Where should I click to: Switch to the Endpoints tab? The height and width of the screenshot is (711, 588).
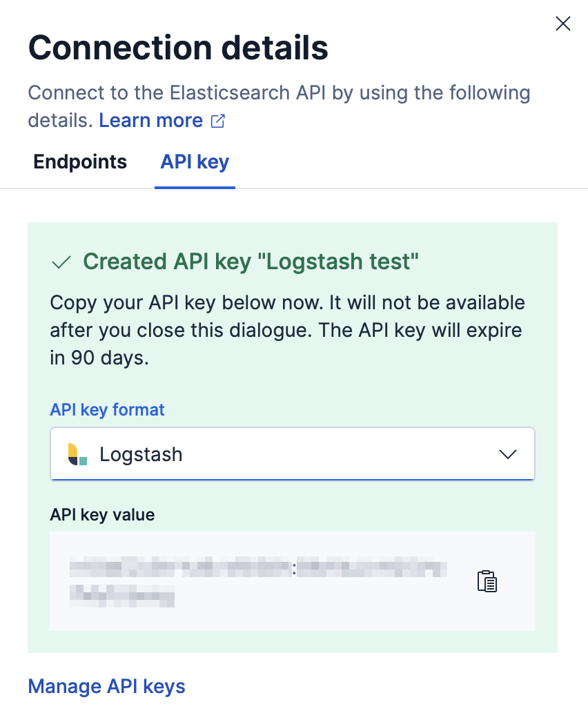[79, 162]
